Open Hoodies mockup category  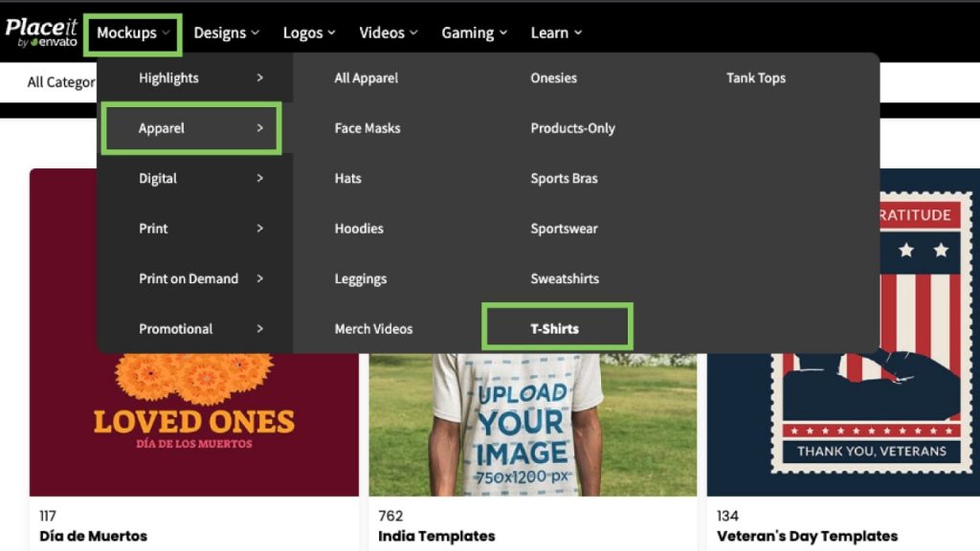coord(359,229)
